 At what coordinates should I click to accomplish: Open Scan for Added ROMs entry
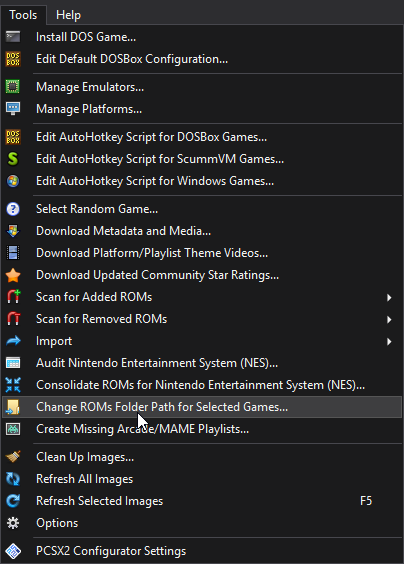[202, 297]
